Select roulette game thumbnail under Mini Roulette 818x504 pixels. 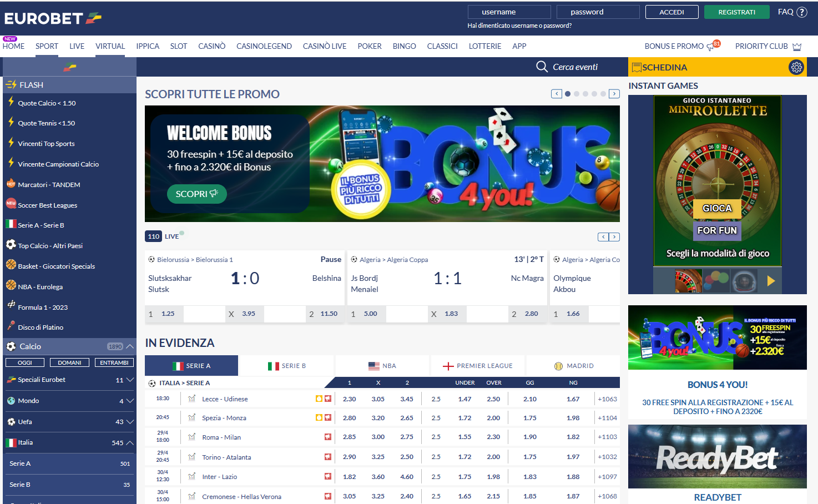689,281
